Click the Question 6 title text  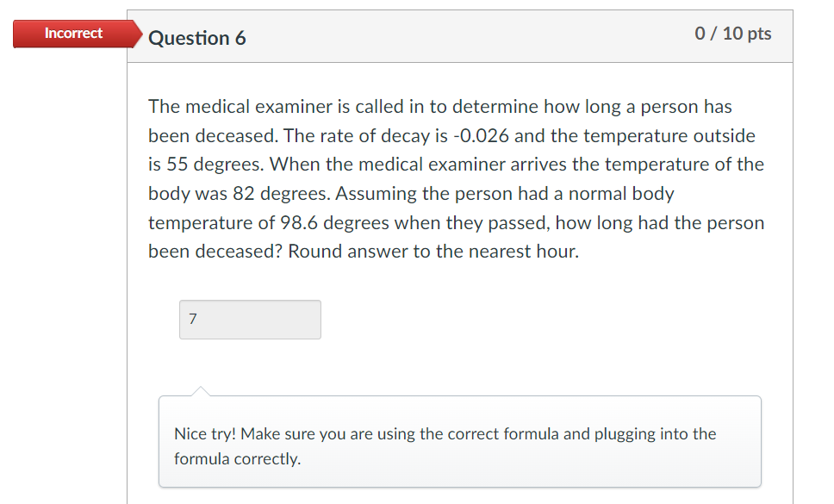(x=197, y=38)
